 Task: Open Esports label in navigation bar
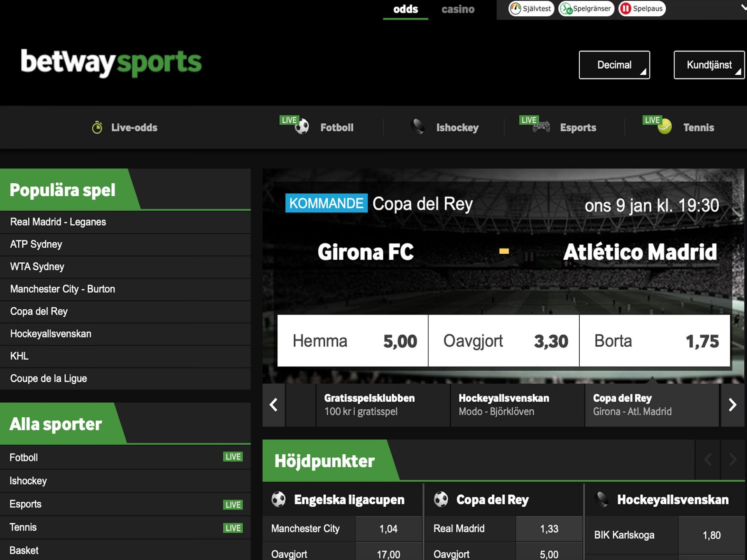point(578,128)
